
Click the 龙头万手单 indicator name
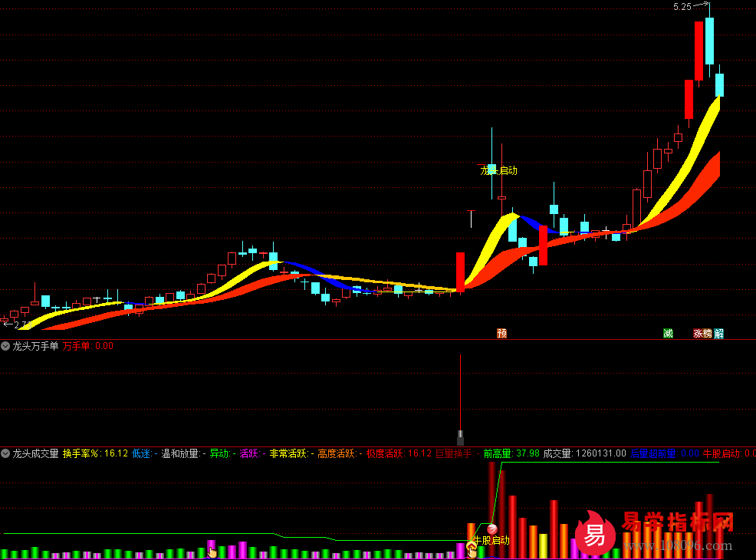pos(35,346)
